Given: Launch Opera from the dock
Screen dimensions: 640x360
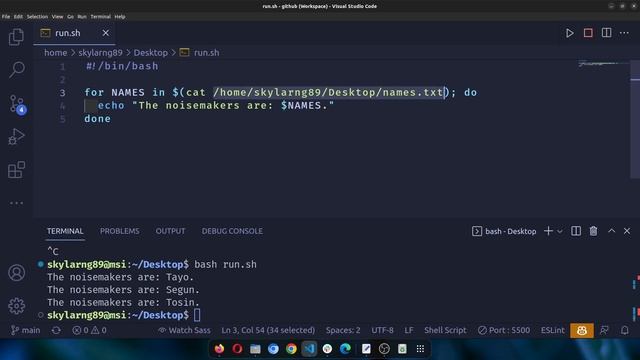Looking at the screenshot, I should click(x=237, y=349).
